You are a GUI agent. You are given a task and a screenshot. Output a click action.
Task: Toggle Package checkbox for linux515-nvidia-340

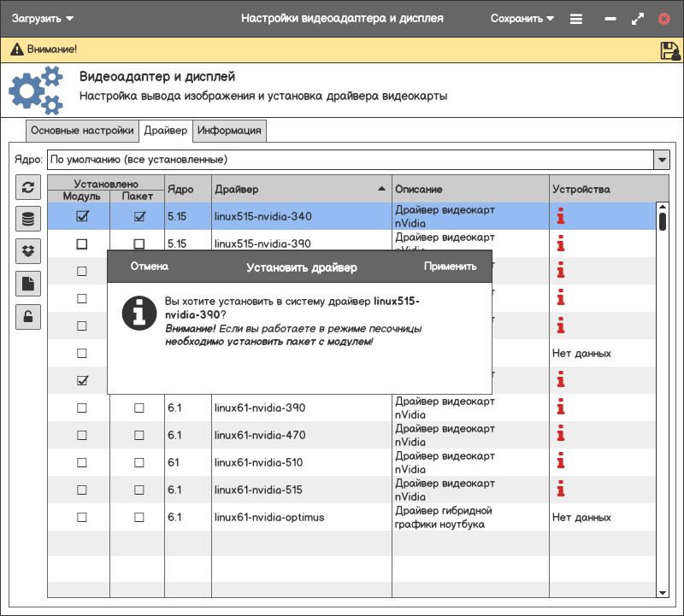[x=139, y=217]
